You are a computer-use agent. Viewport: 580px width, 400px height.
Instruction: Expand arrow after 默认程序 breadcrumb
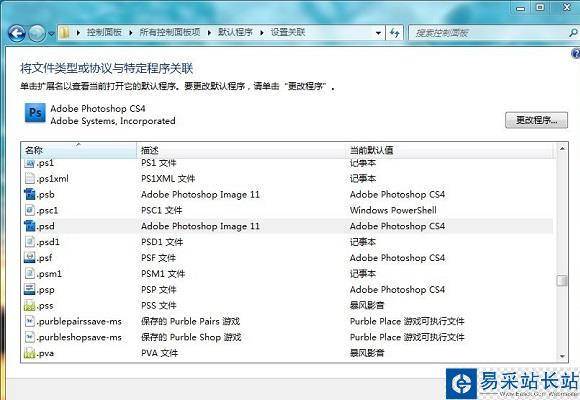tap(262, 33)
